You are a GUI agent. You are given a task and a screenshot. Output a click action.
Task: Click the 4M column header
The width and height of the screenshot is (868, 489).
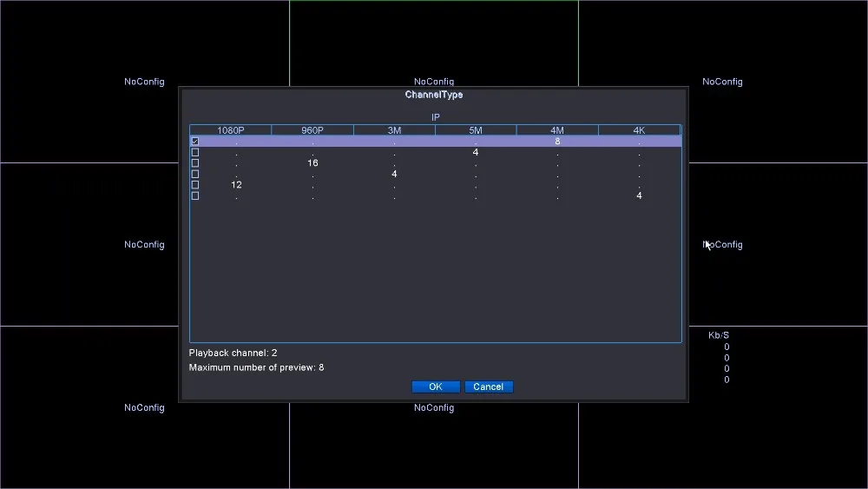[x=557, y=130]
